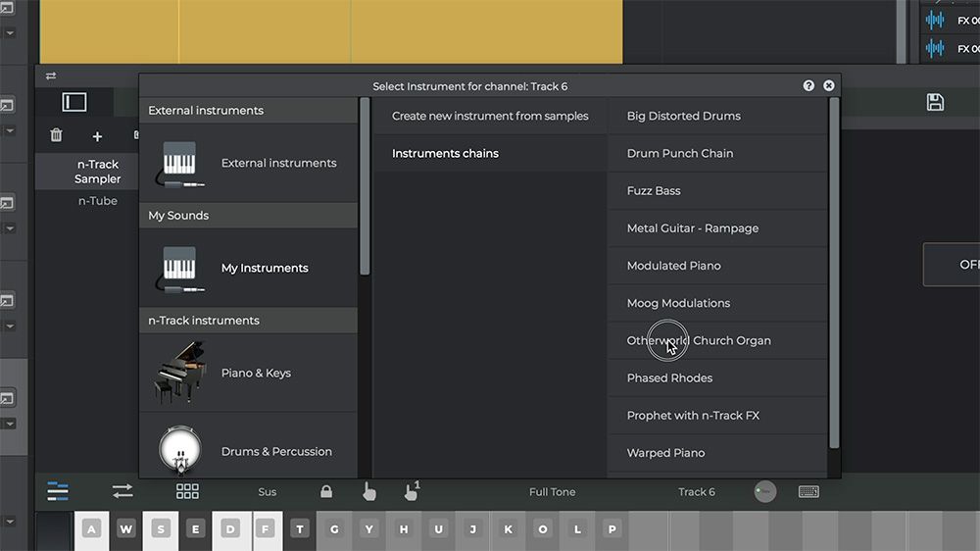Open the grid pads view icon
The height and width of the screenshot is (551, 980).
click(x=187, y=491)
